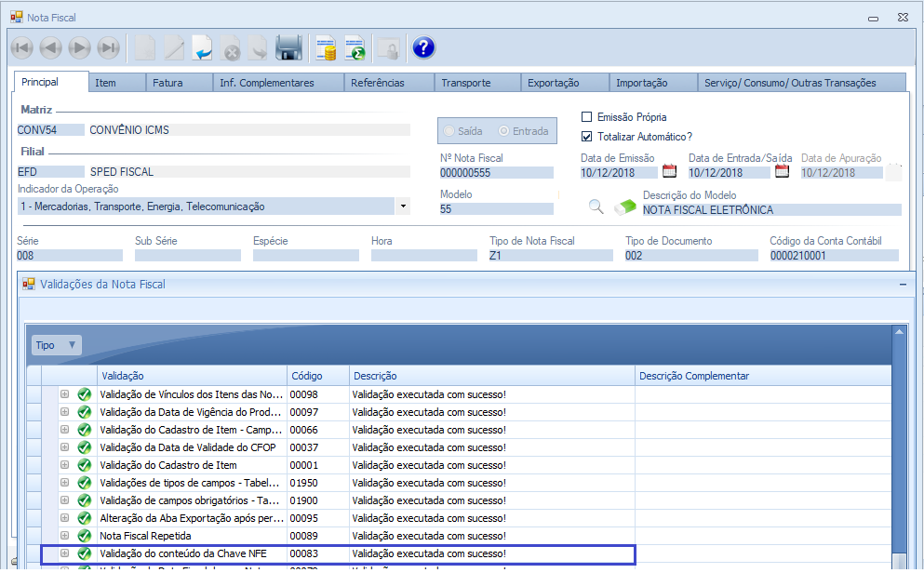The image size is (924, 573).
Task: Open calendar next to Data de Emissão
Action: tap(669, 171)
